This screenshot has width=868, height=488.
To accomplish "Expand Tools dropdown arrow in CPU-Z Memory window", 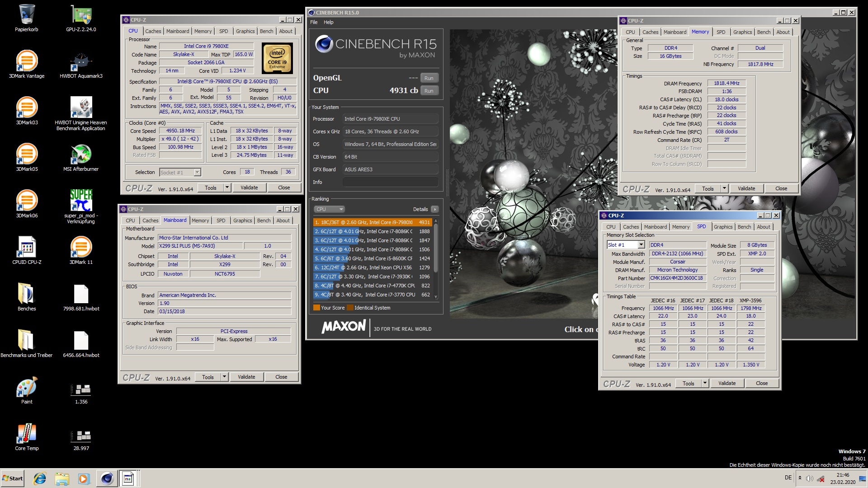I will coord(724,188).
